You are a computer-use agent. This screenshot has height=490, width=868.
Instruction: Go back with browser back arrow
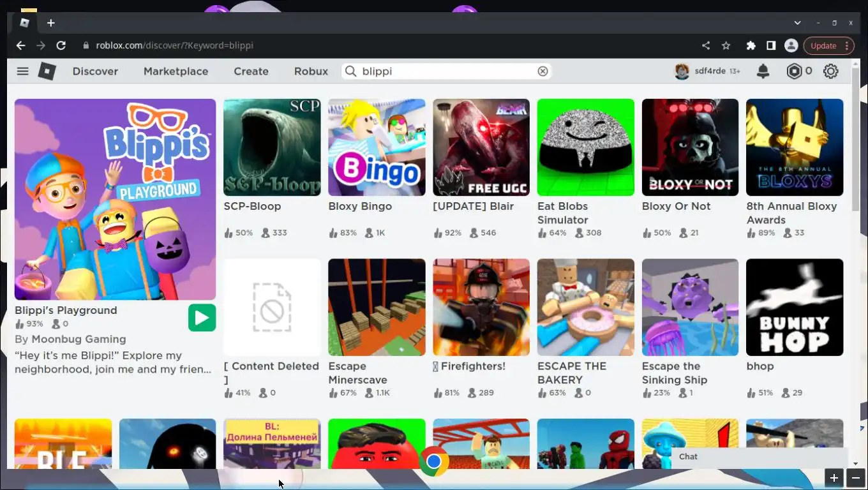click(20, 45)
